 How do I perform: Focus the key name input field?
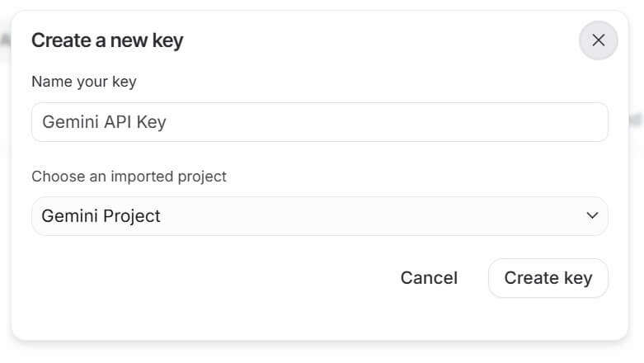tap(319, 122)
